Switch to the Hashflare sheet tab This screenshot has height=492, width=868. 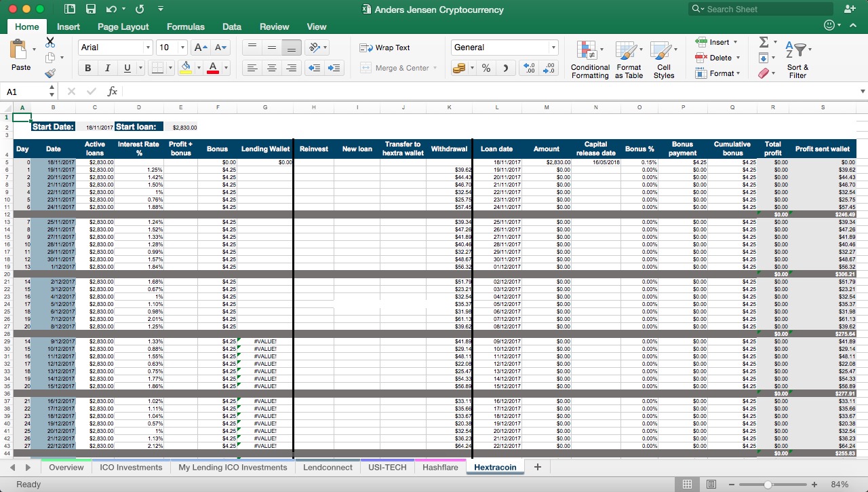(440, 468)
